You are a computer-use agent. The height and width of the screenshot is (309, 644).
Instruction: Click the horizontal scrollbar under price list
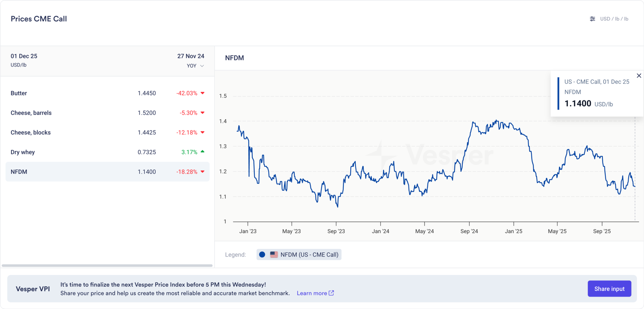click(107, 265)
